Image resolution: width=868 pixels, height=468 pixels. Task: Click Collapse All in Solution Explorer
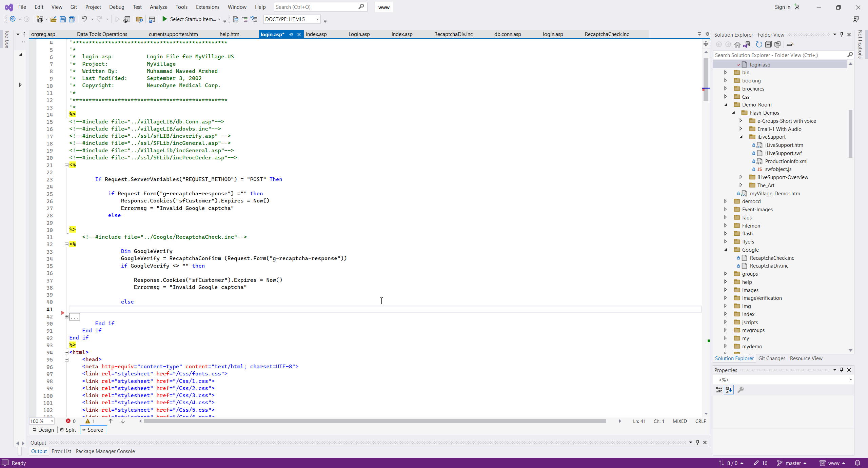pyautogui.click(x=768, y=44)
